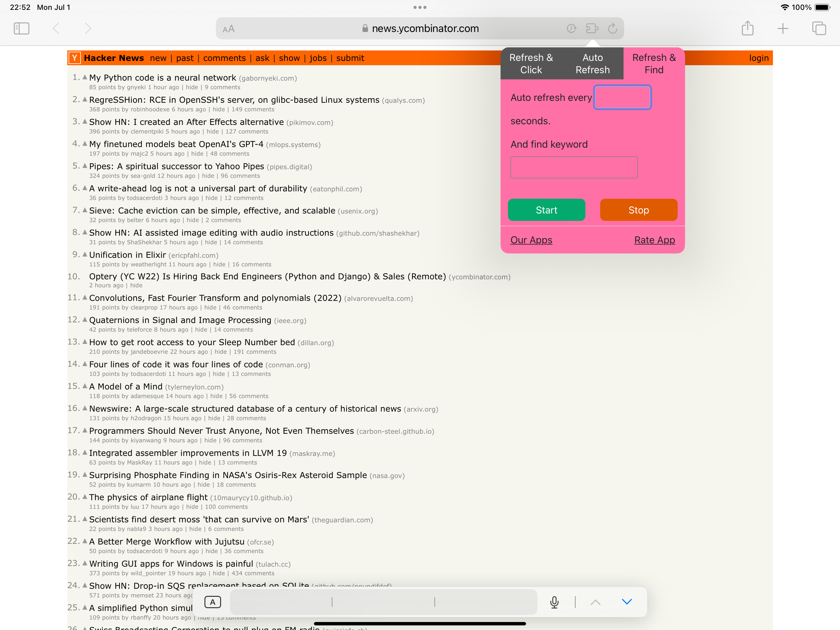Tap the news.ycombinator.com address bar
The height and width of the screenshot is (630, 840).
(420, 29)
